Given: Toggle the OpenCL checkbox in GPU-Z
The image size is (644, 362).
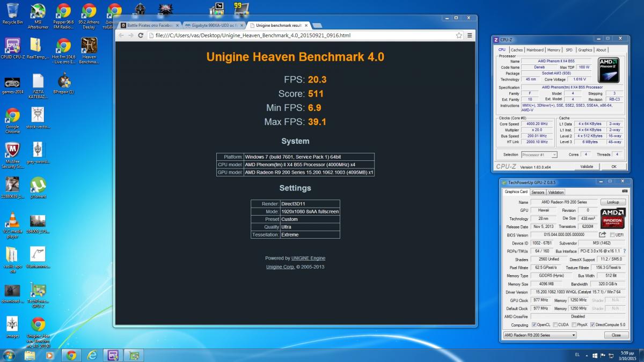Looking at the screenshot, I should pyautogui.click(x=534, y=324).
